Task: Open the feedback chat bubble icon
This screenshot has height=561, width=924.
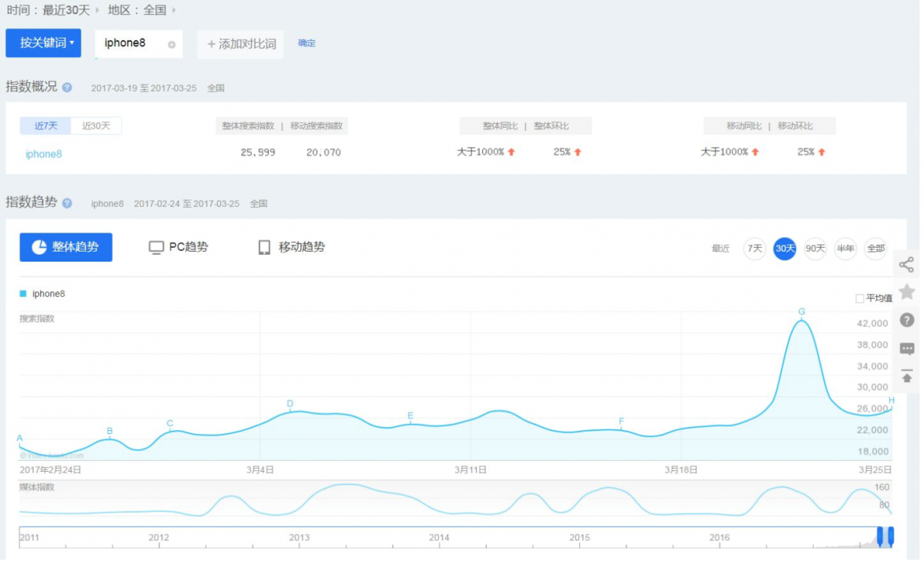Action: click(906, 349)
